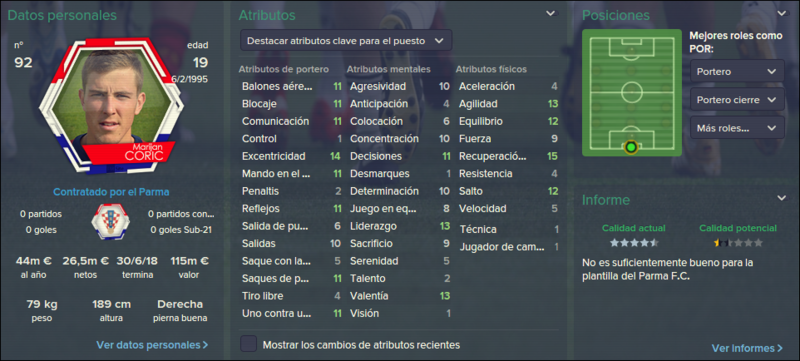Click the Contratado por el Parma link
The height and width of the screenshot is (361, 800).
[111, 192]
